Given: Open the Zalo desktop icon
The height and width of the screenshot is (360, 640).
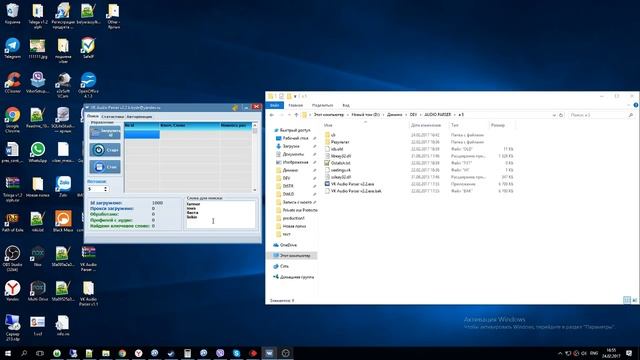Looking at the screenshot, I should tap(63, 187).
